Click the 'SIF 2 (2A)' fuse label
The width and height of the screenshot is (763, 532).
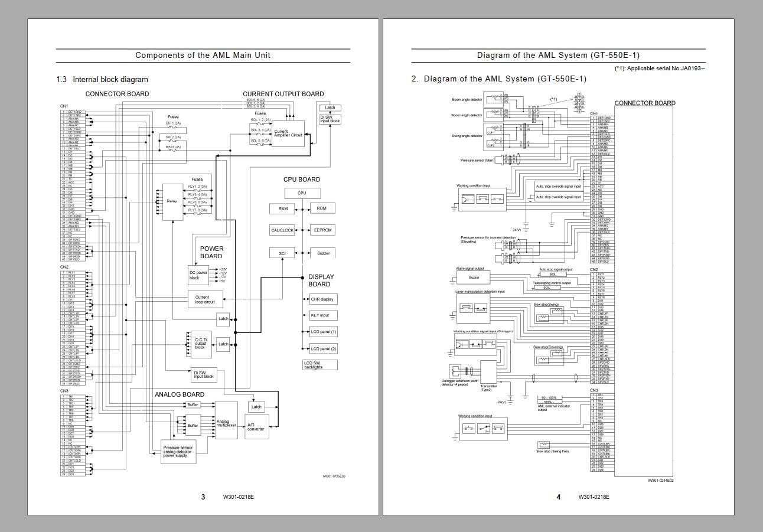point(173,137)
